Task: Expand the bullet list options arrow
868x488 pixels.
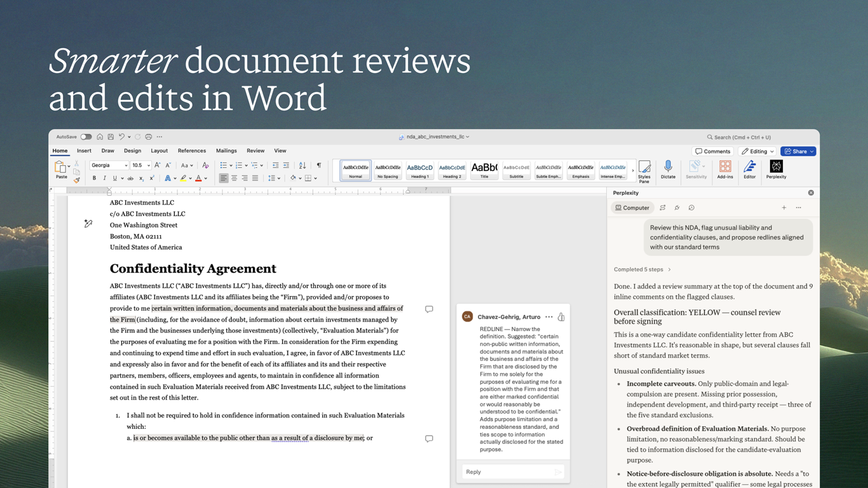Action: (x=231, y=165)
